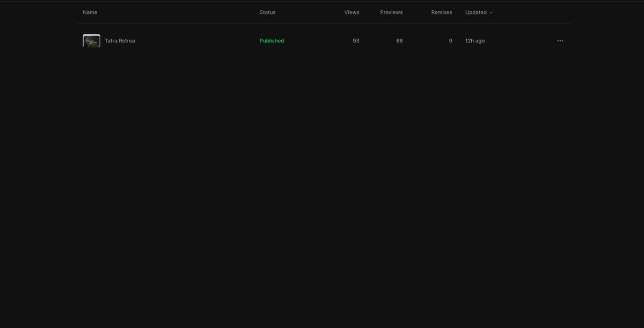
Task: Open the more options menu for Tatra Retrea
Action: coord(560,41)
